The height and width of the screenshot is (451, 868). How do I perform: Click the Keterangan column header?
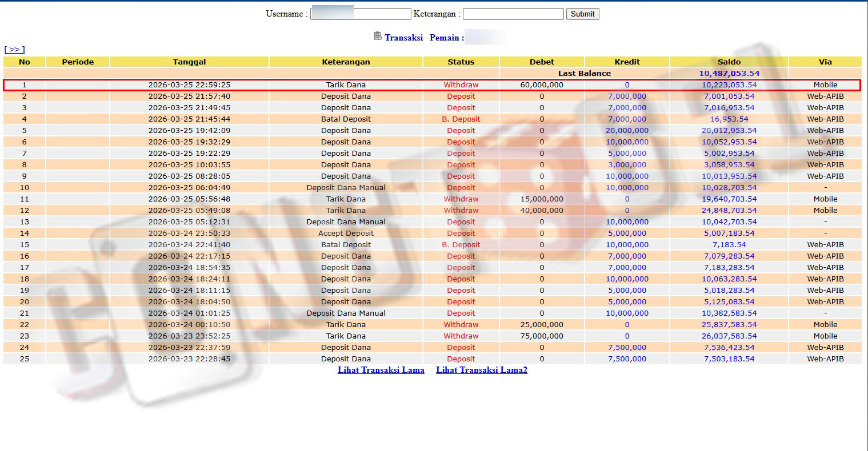(x=346, y=62)
